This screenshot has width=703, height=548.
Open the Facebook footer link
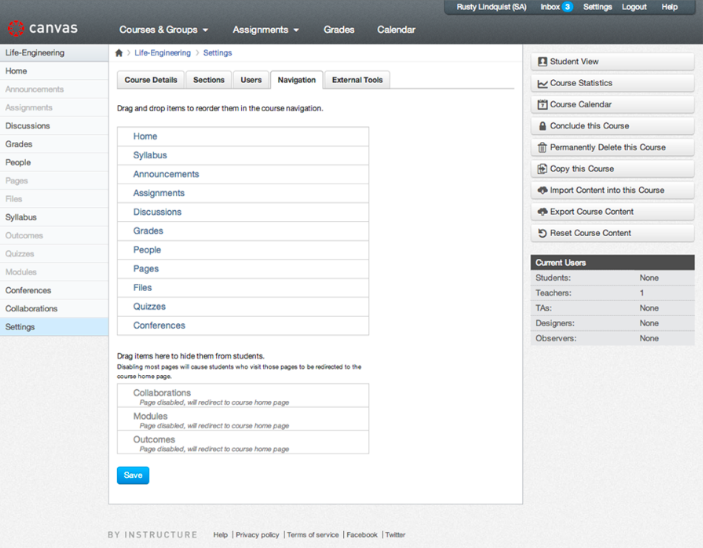click(362, 535)
